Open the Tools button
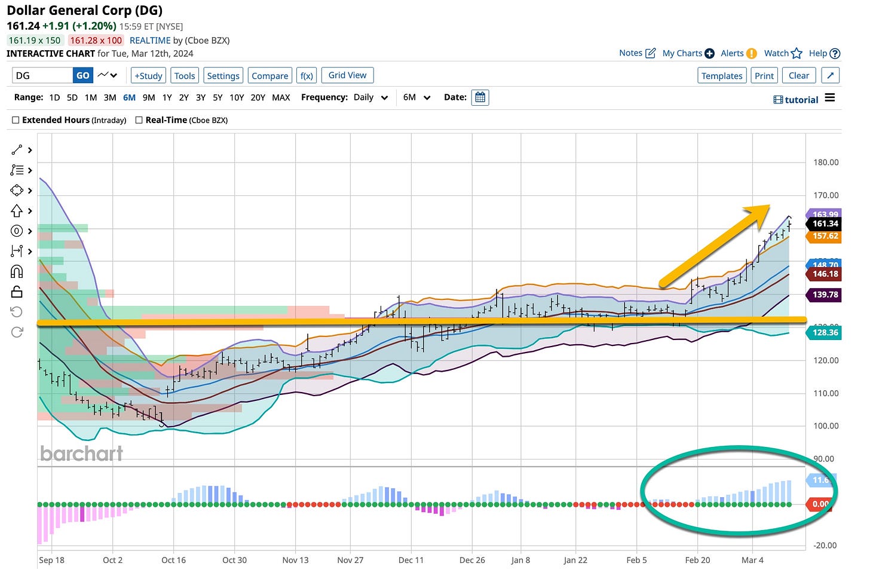Image resolution: width=870 pixels, height=588 pixels. click(x=185, y=75)
